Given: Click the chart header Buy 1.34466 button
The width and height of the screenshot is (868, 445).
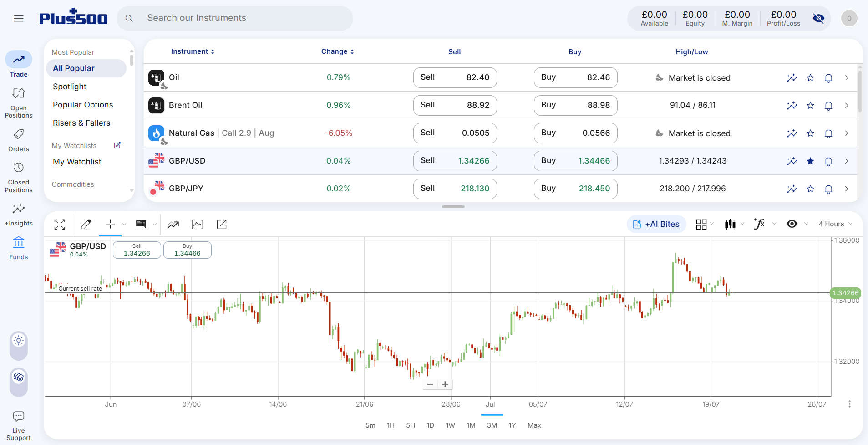Looking at the screenshot, I should point(188,250).
